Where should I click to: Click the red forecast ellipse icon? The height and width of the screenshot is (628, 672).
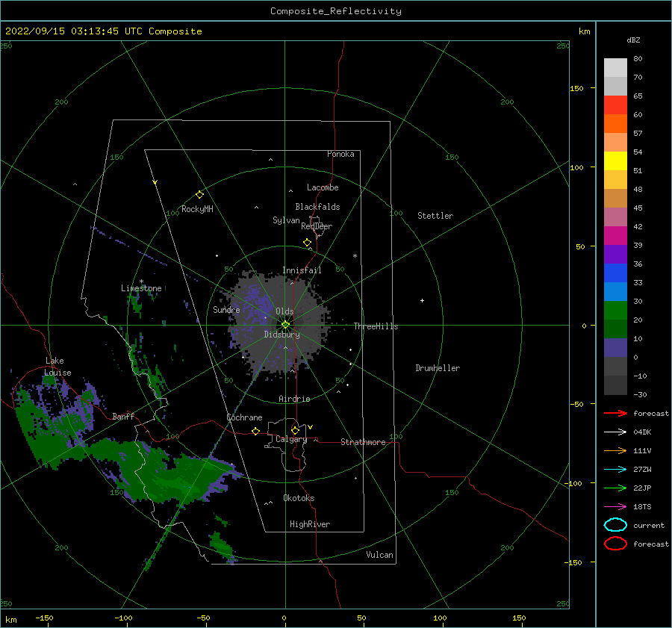tap(615, 544)
